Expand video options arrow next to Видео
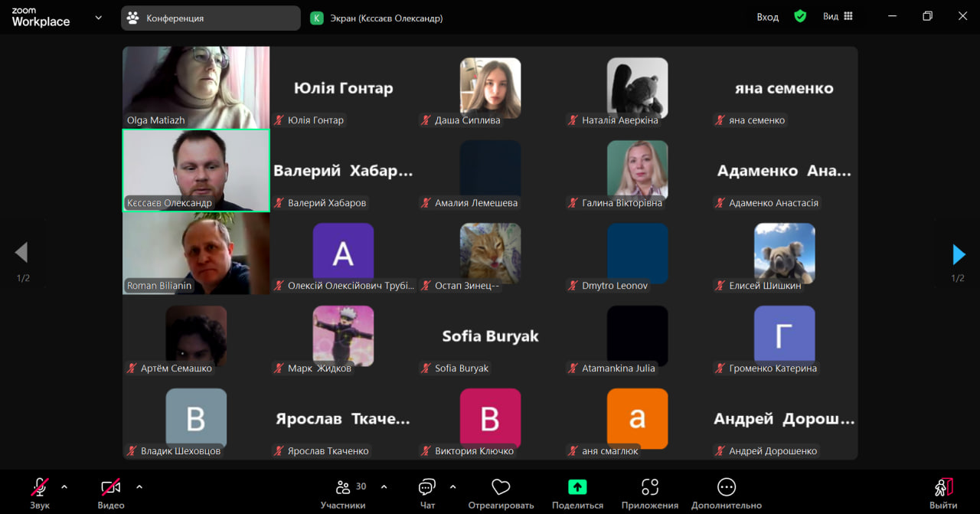 pos(139,486)
